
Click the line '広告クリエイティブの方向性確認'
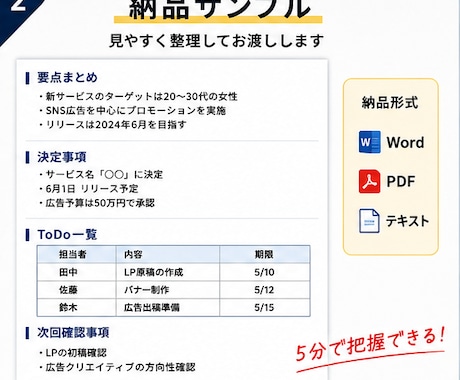pyautogui.click(x=121, y=367)
